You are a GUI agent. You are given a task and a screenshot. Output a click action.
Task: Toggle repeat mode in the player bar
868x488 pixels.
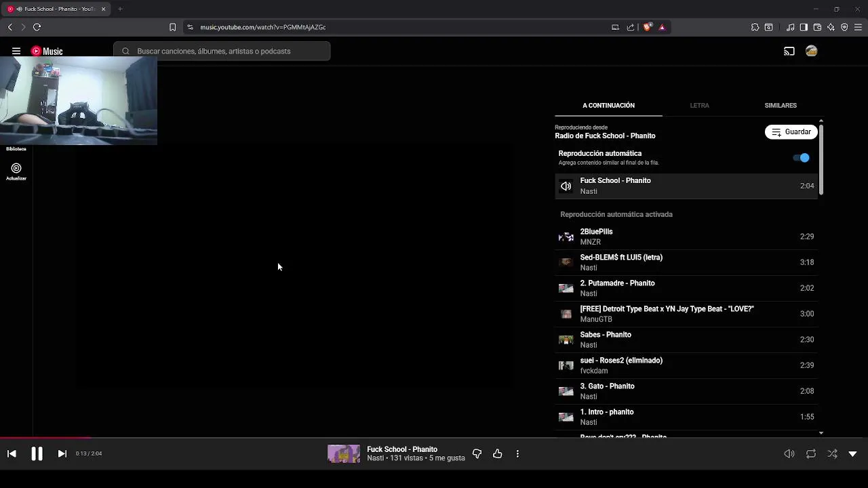point(811,453)
